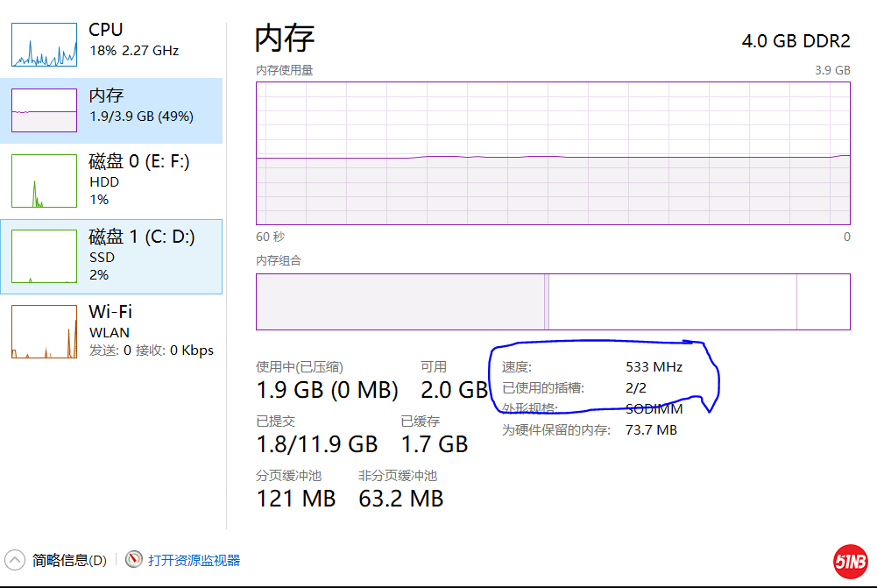The height and width of the screenshot is (588, 877).
Task: Click the 简略信息(D) label
Action: 69,561
